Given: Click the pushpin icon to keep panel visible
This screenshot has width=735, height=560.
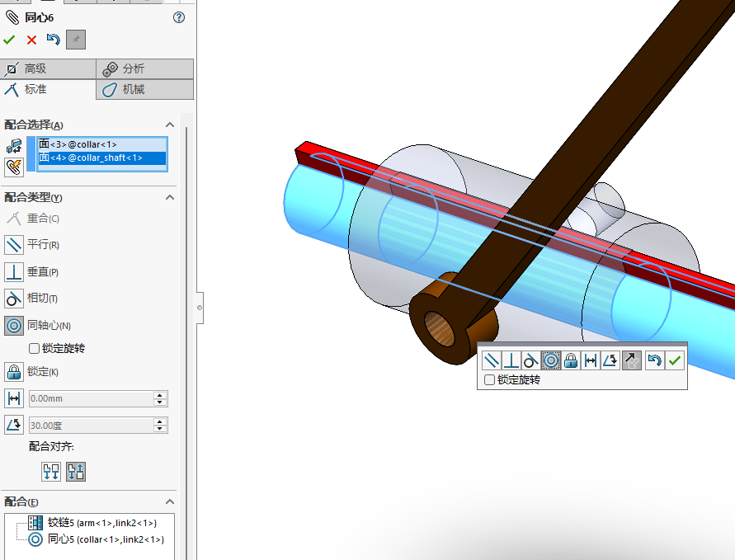Looking at the screenshot, I should [x=76, y=40].
